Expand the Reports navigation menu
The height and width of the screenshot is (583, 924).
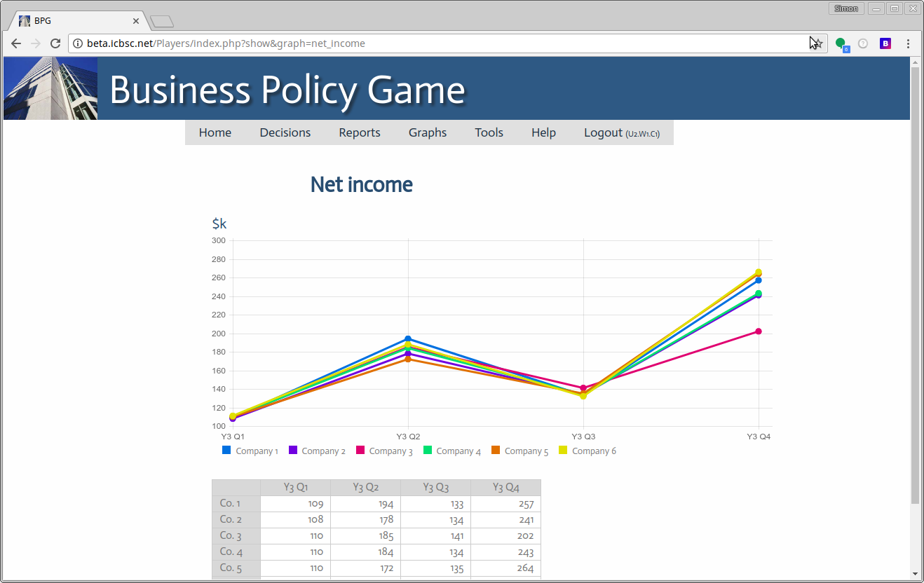360,132
